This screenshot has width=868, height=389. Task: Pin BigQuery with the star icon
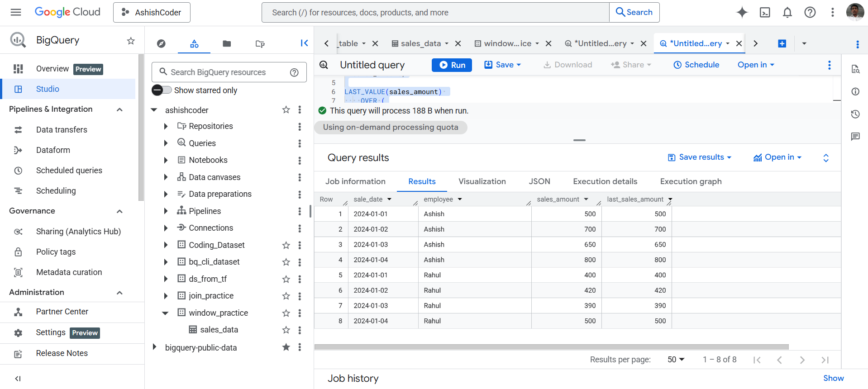coord(131,41)
